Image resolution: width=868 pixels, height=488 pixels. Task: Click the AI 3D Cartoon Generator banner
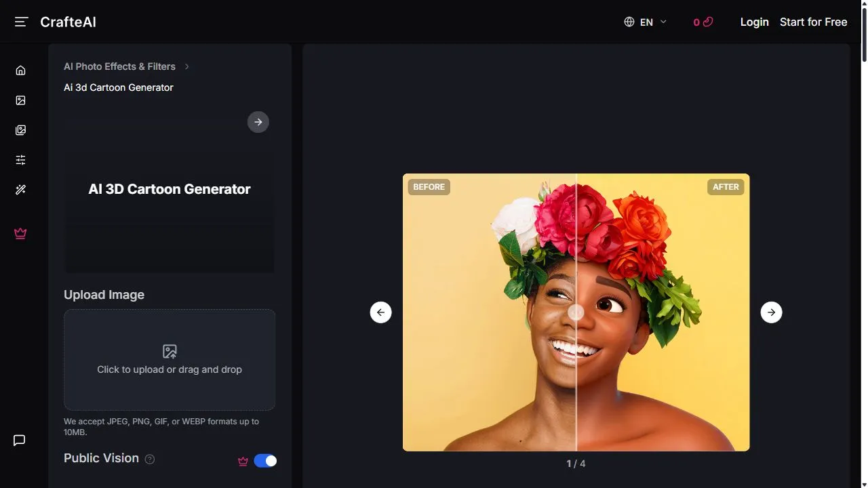[170, 189]
